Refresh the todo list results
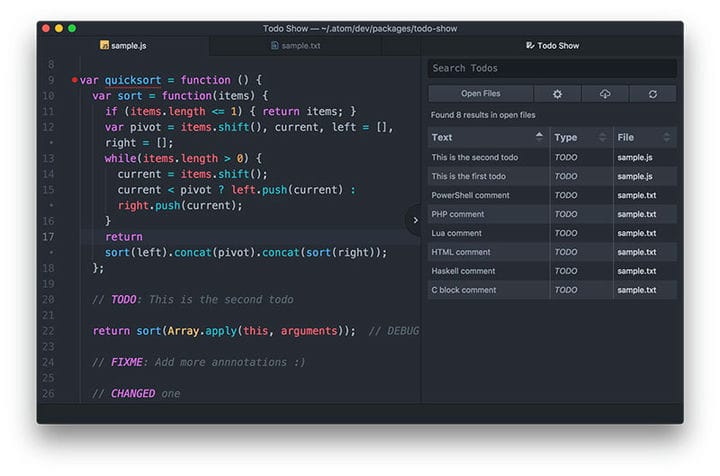Image resolution: width=720 pixels, height=476 pixels. [652, 94]
